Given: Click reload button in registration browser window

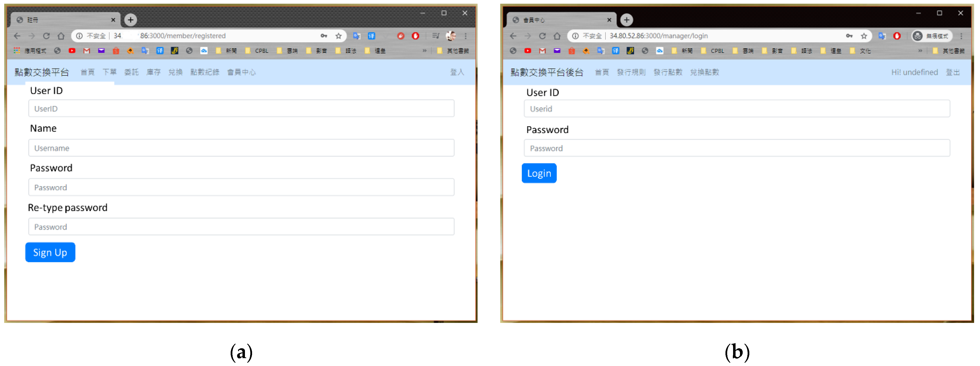Looking at the screenshot, I should 47,36.
